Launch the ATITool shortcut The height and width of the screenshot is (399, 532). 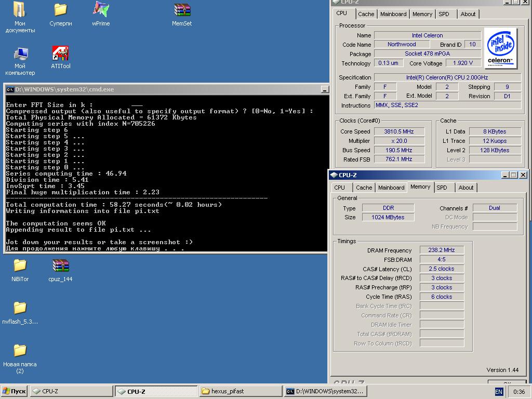coord(60,57)
